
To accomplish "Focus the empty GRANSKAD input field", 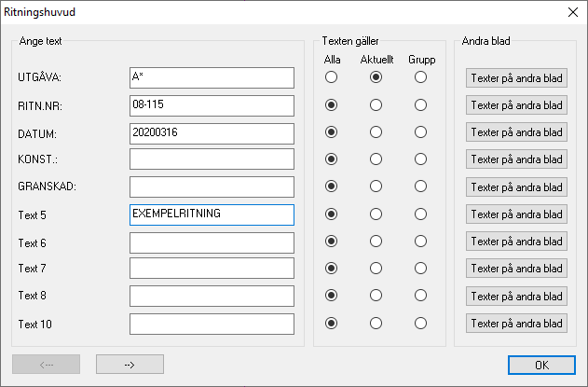I will tap(212, 187).
